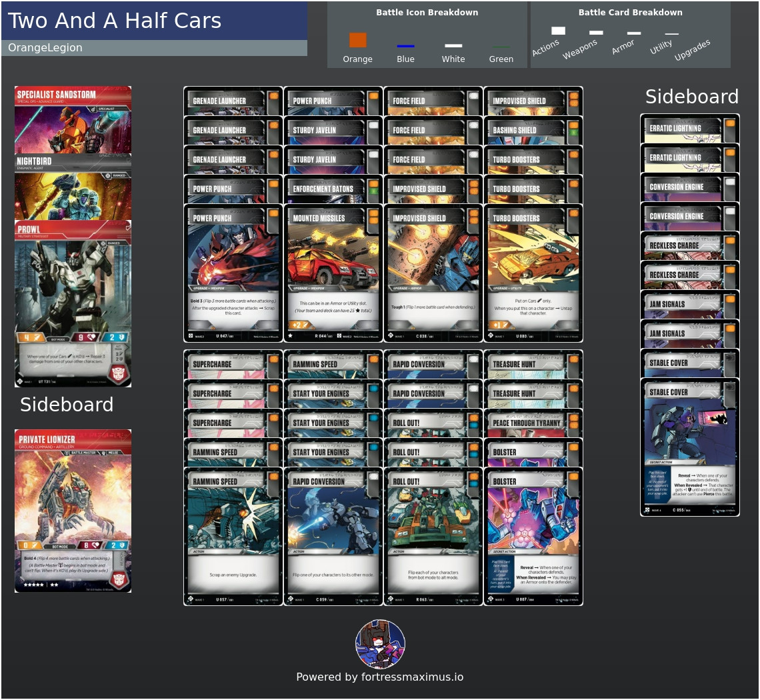Image resolution: width=760 pixels, height=700 pixels.
Task: Click the author name 'OrangeLegion'
Action: click(x=45, y=47)
